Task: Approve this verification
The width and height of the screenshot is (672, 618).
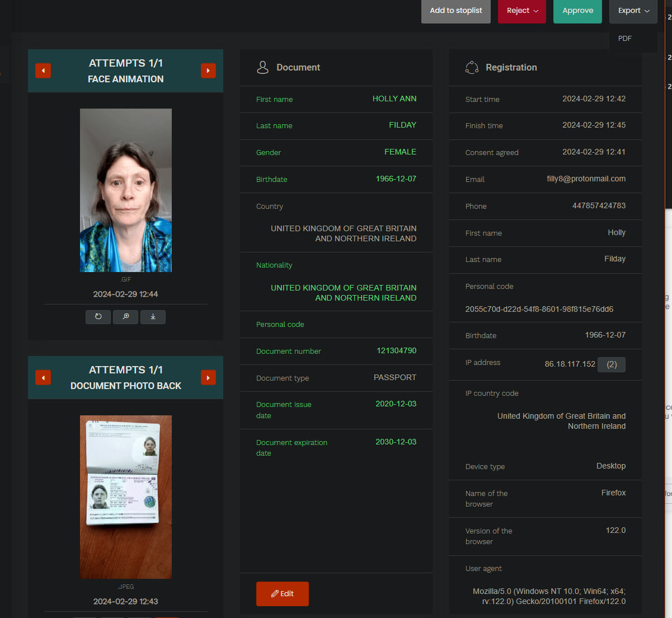Action: pos(577,11)
